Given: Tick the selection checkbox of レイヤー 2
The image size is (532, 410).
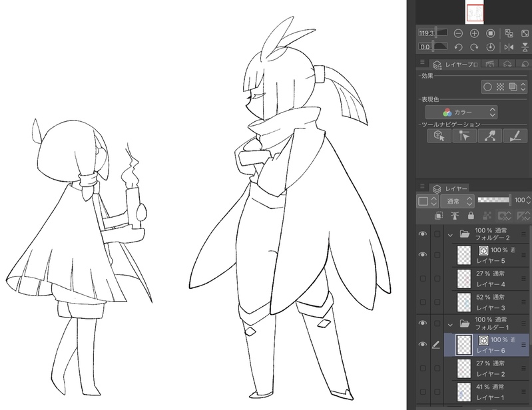Looking at the screenshot, I should click(x=437, y=368).
